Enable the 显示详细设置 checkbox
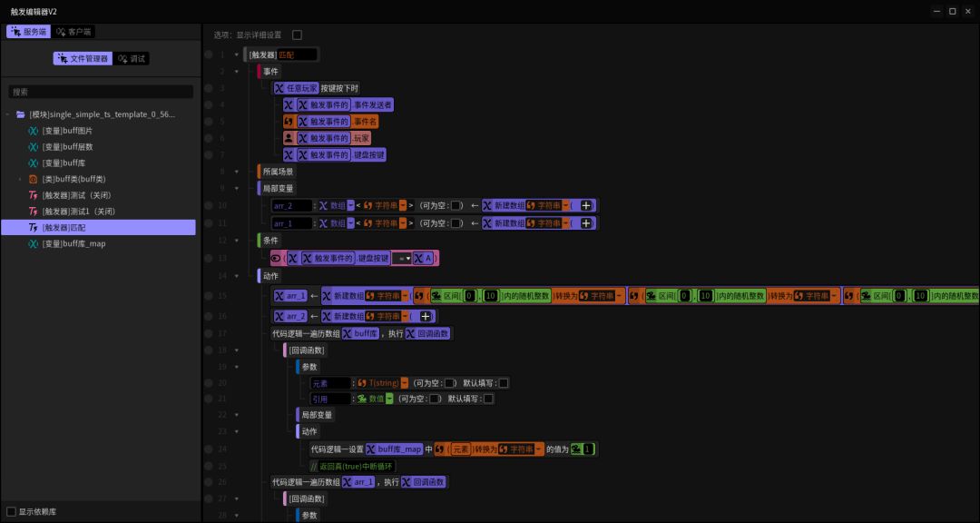The width and height of the screenshot is (980, 523). click(x=297, y=35)
